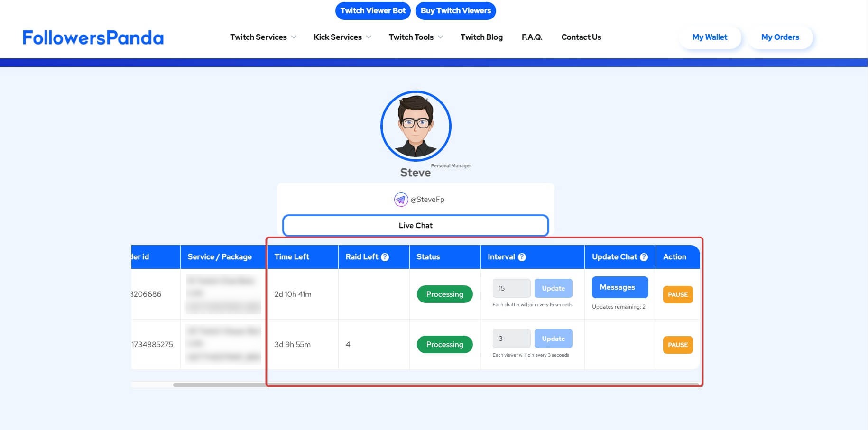Screen dimensions: 868x430
Task: Pause the order with 2d 10h 41m left
Action: pyautogui.click(x=678, y=294)
